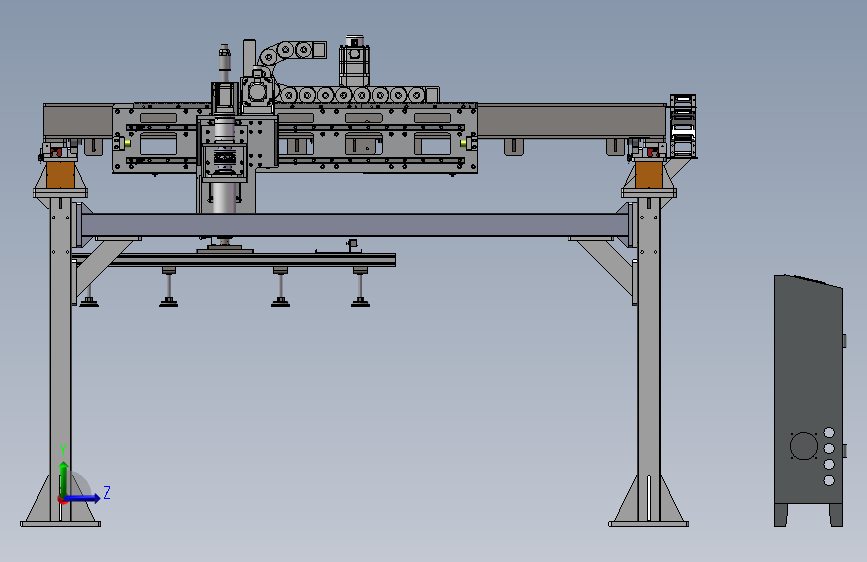Select the left orange spacer block
The height and width of the screenshot is (562, 867).
[x=60, y=175]
